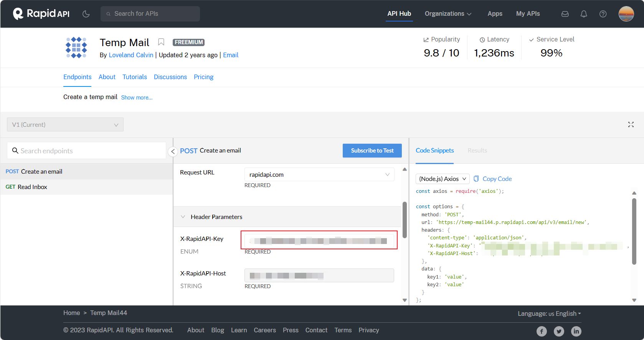Open the V1 (Current) version dropdown
This screenshot has height=340, width=644.
coord(65,124)
